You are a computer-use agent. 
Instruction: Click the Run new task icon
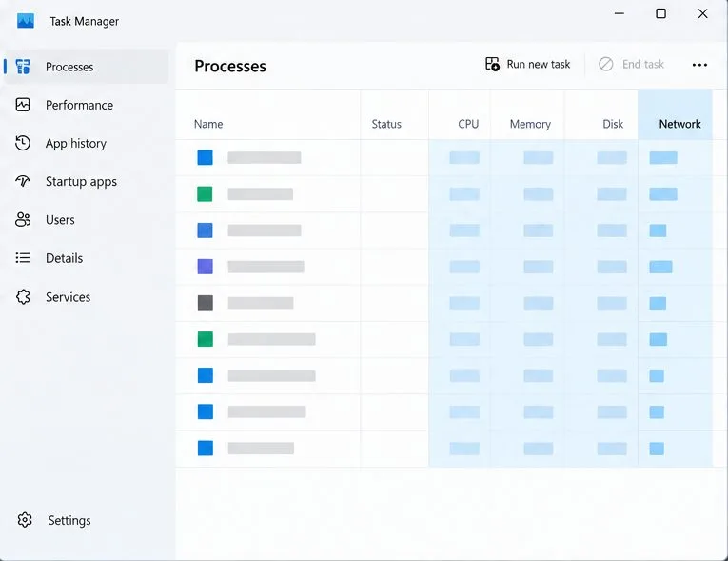[x=492, y=64]
